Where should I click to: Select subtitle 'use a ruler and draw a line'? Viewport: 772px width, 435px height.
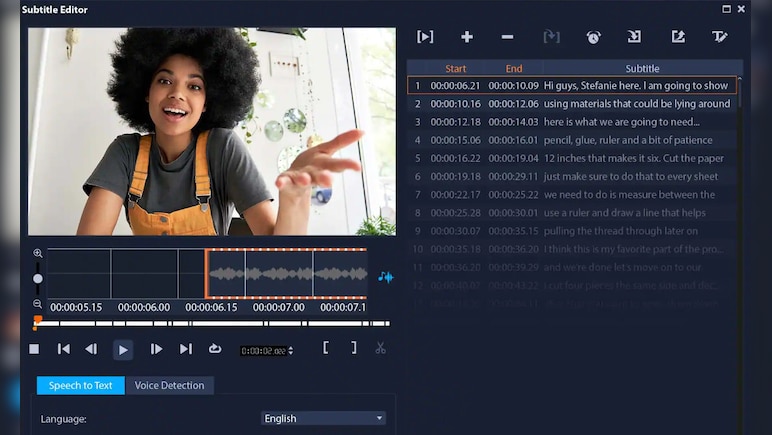pyautogui.click(x=572, y=213)
